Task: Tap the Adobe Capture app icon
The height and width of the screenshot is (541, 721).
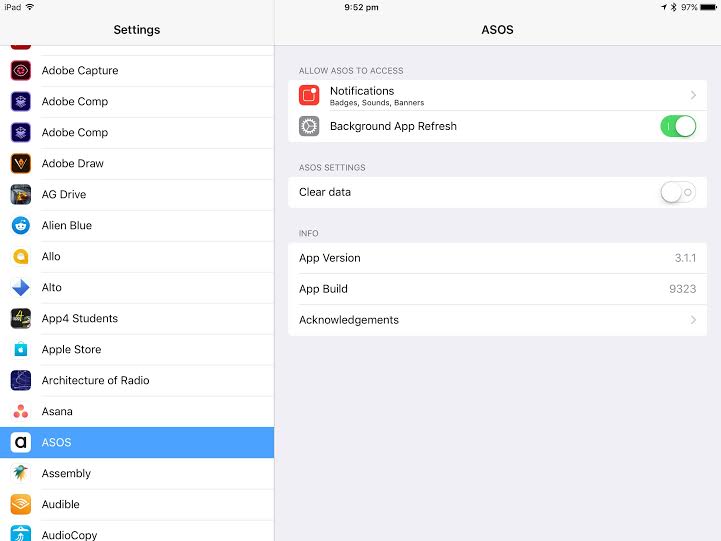Action: [x=21, y=70]
